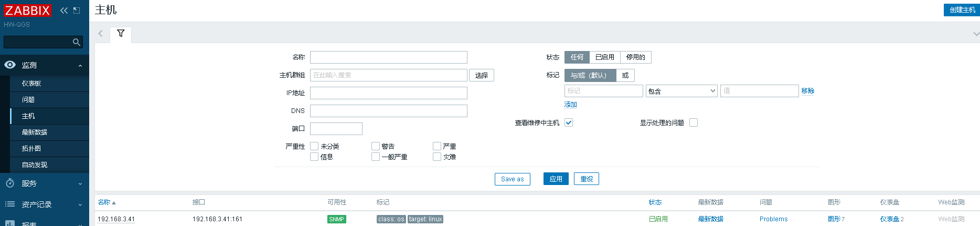Uncheck 查看维修中主机 checkbox
This screenshot has height=226, width=980.
point(569,122)
